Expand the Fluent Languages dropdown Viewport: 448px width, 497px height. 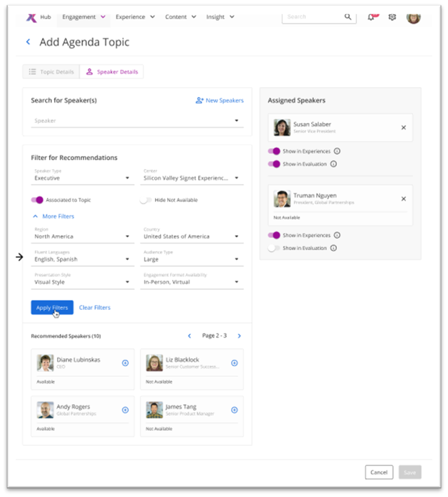point(82,259)
